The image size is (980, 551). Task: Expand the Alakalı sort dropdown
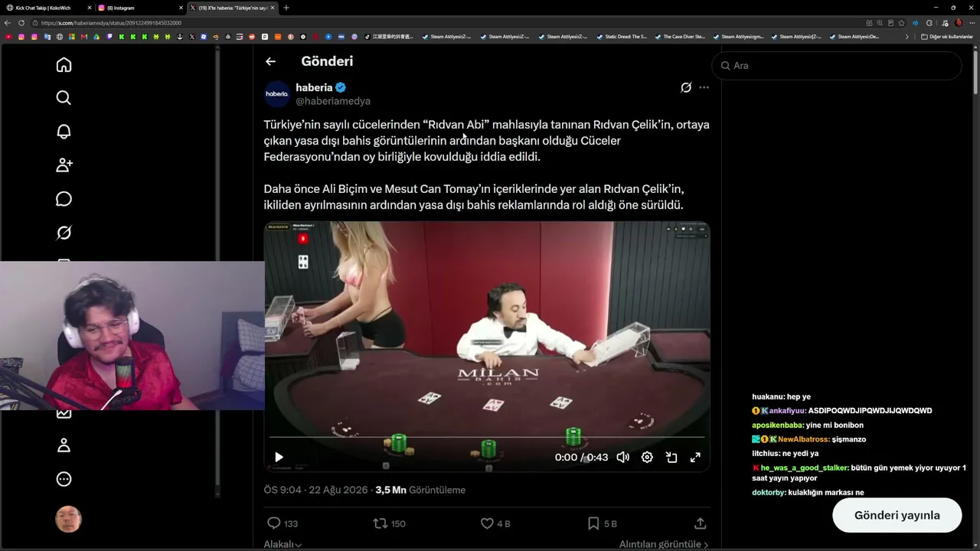point(283,544)
